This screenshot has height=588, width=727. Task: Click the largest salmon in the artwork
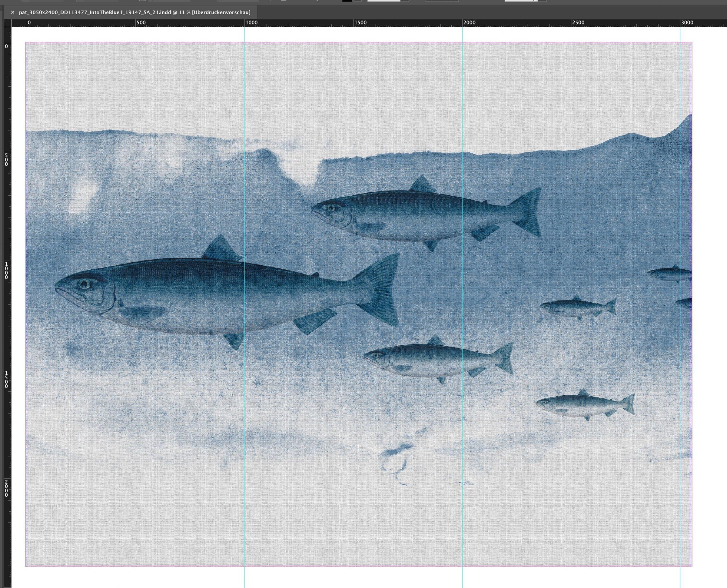227,292
